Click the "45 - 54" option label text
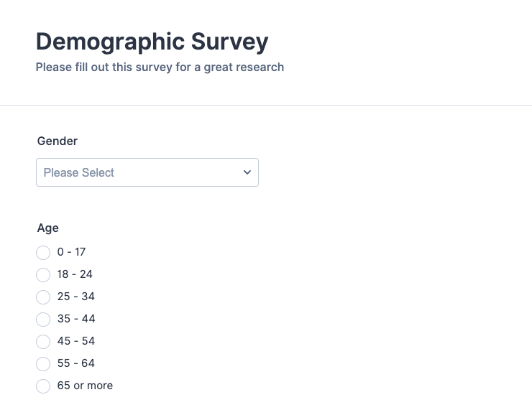The image size is (532, 405). click(76, 341)
